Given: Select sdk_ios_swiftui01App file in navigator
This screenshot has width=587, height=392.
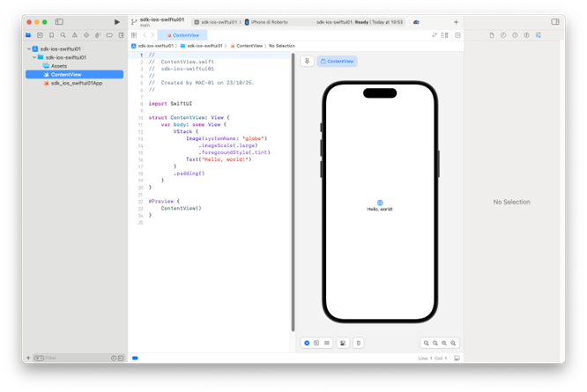Looking at the screenshot, I should pos(77,83).
